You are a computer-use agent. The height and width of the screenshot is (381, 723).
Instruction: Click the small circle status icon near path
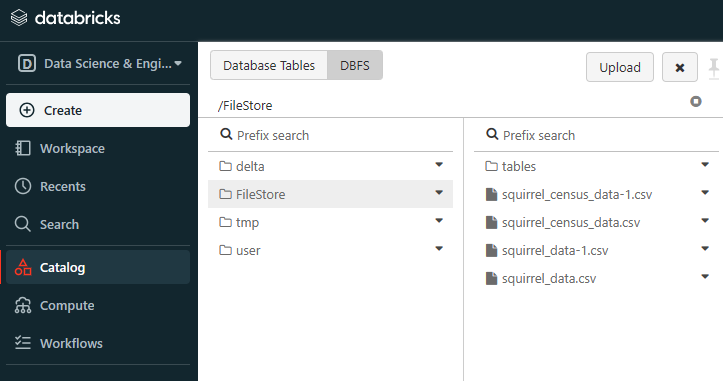(696, 101)
